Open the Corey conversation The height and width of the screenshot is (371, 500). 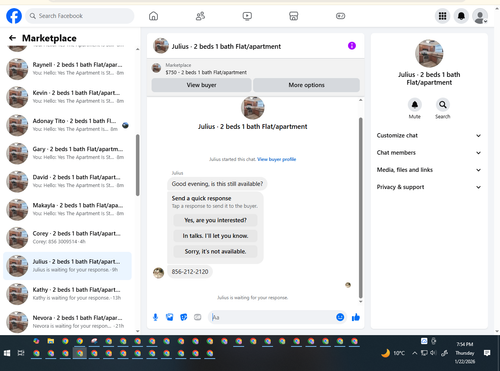(x=67, y=238)
